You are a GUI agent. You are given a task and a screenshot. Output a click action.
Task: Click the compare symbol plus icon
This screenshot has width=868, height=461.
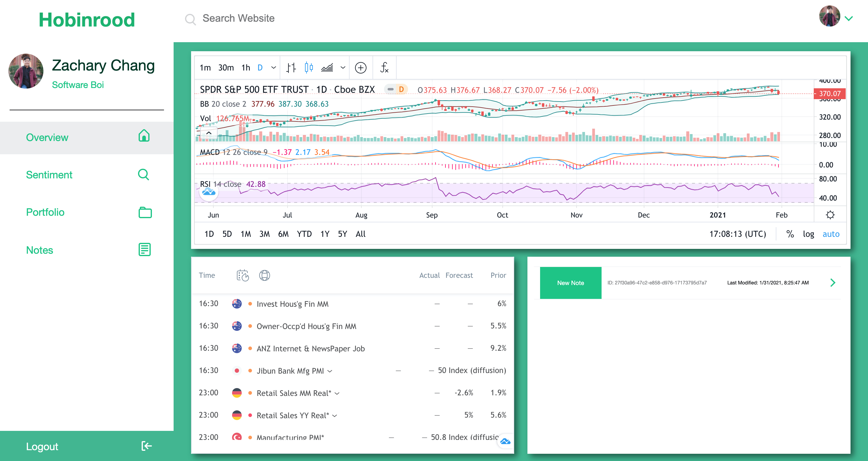point(360,68)
